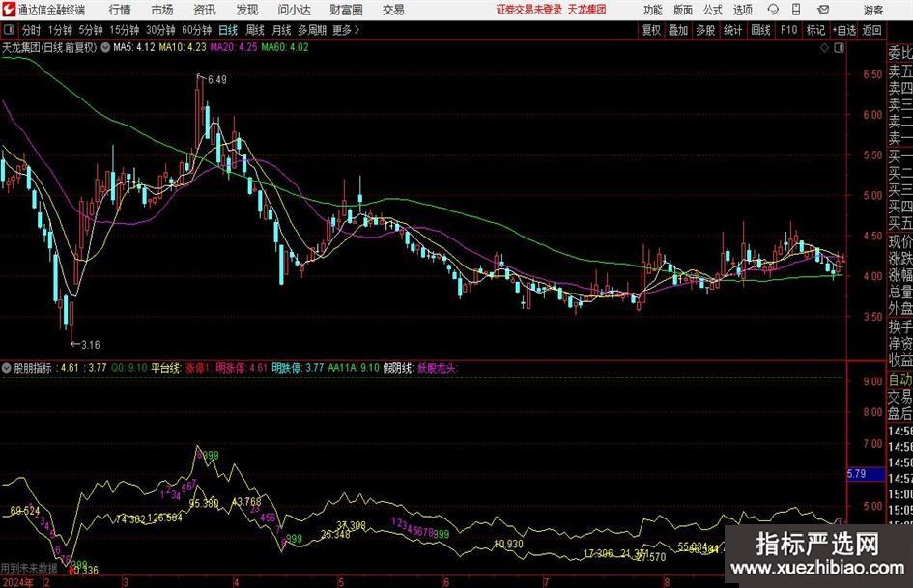Switch to 周线 weekly period
913x588 pixels.
[x=255, y=30]
